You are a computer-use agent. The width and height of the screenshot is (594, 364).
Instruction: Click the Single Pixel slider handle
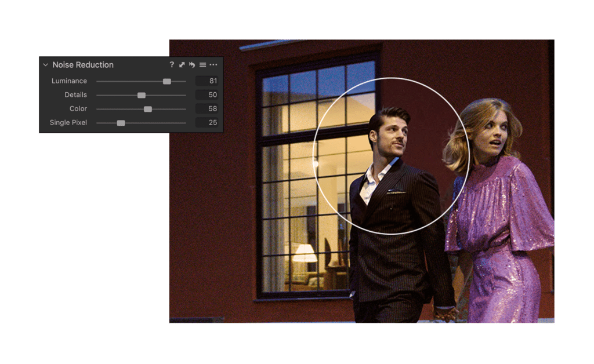point(121,123)
